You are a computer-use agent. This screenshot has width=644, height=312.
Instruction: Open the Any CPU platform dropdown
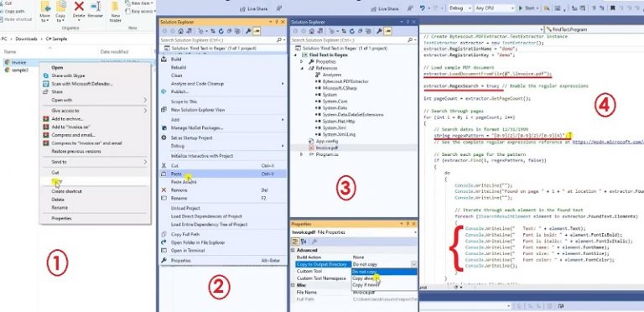[x=495, y=8]
